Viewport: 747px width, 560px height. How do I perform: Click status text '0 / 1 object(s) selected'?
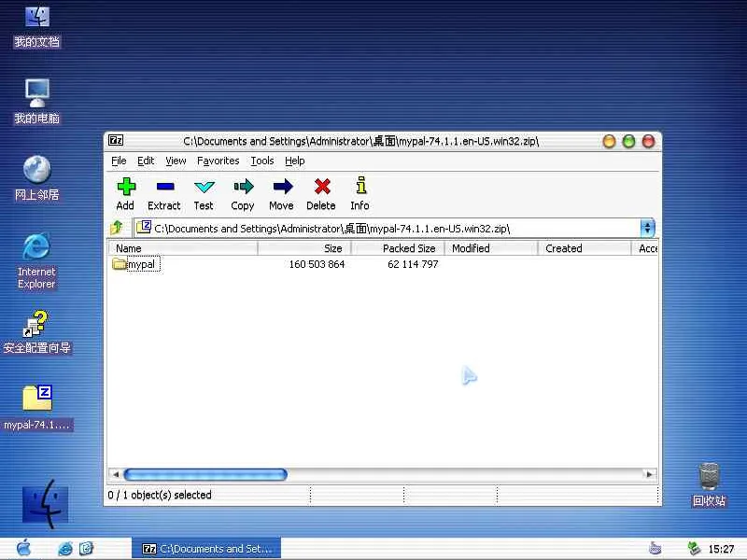[160, 495]
